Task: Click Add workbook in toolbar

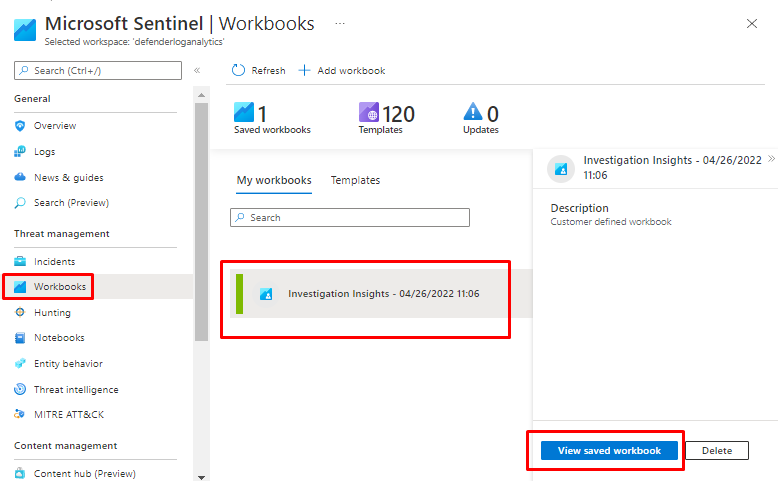Action: click(342, 71)
